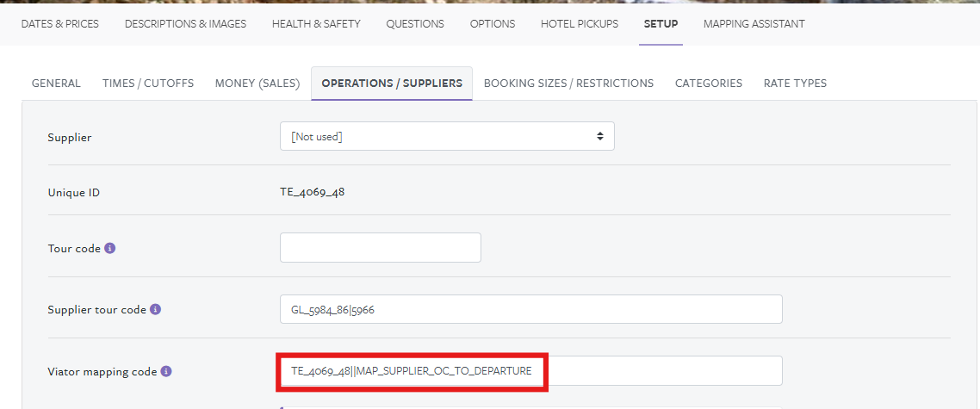This screenshot has height=409, width=980.
Task: Open Times / Cutoffs sub-tab
Action: point(148,84)
